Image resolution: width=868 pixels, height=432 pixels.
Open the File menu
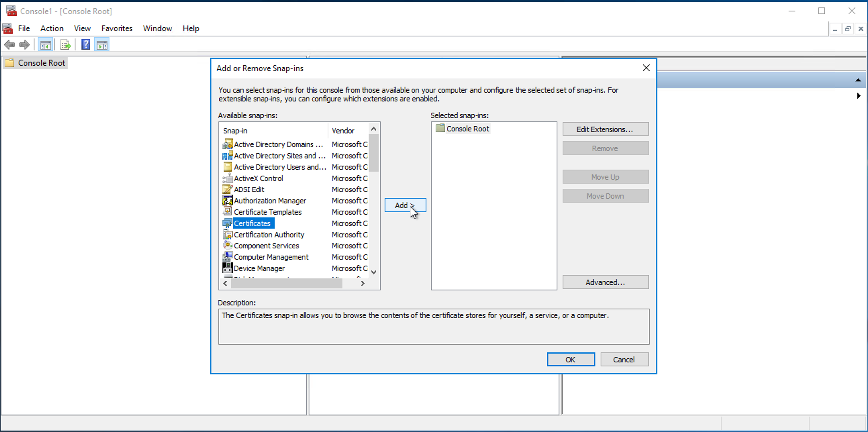coord(24,28)
